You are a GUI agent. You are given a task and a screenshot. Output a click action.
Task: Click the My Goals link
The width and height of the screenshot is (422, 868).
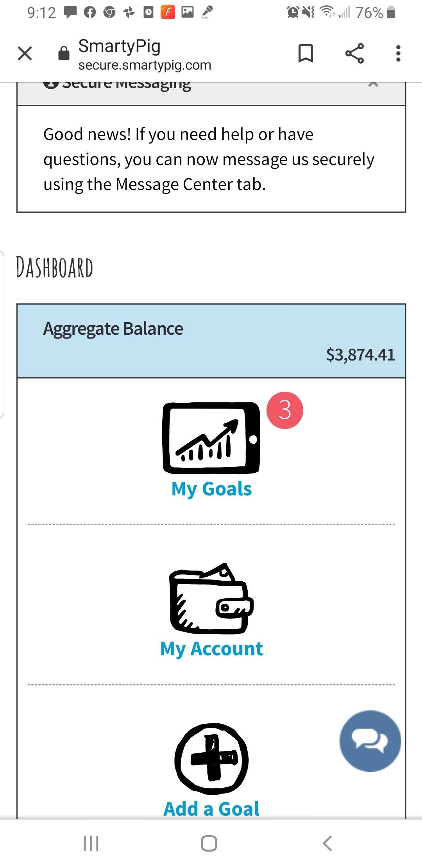click(211, 489)
